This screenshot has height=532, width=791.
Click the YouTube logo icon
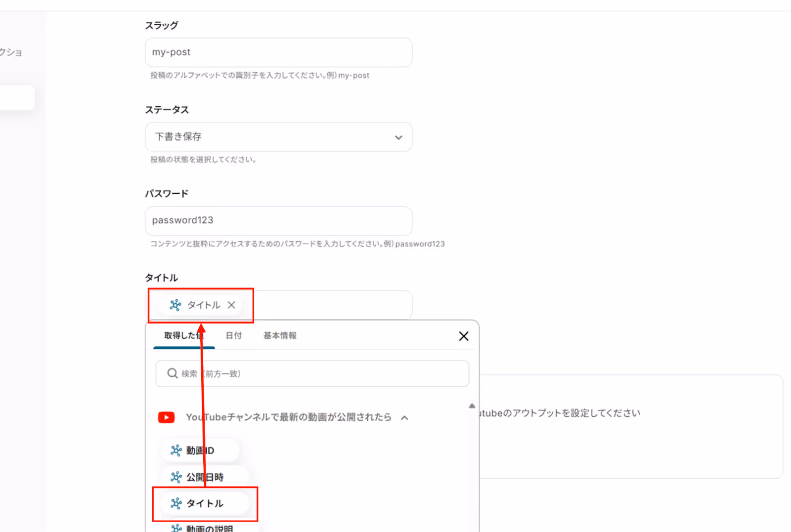pos(166,417)
